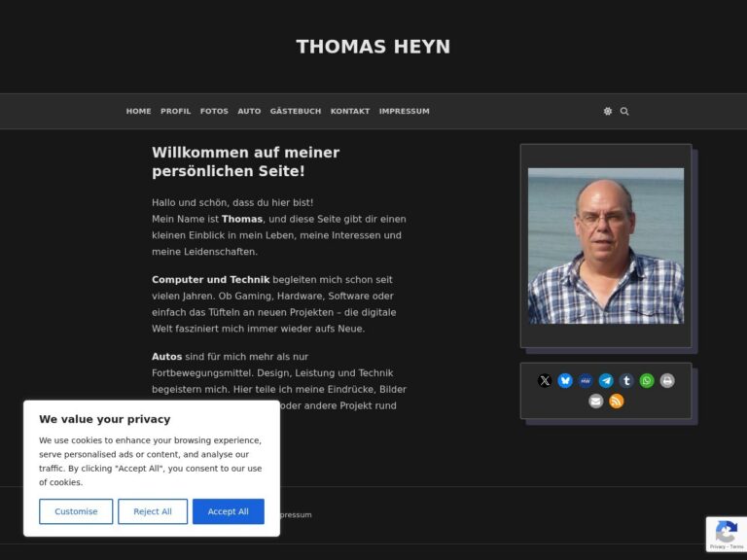
Task: Click the Thomas Heyn site title
Action: coord(373,47)
